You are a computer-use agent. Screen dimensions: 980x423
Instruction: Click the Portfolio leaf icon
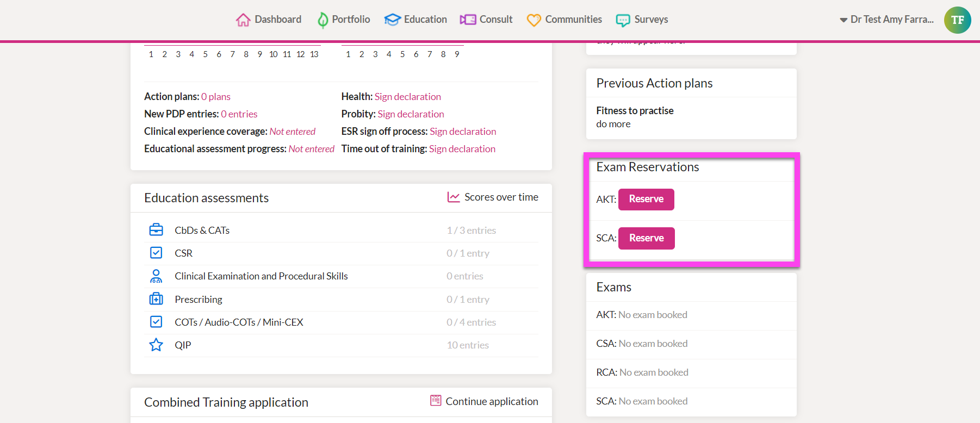tap(322, 20)
